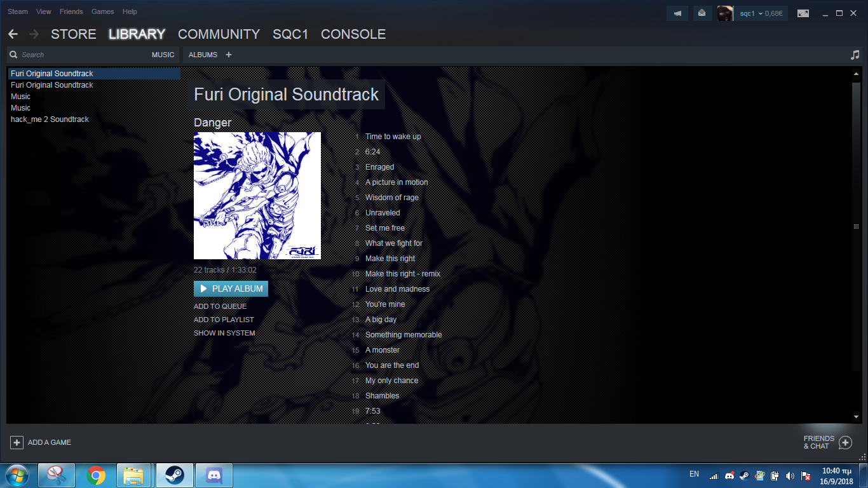Click SHOW IN SYSTEM link
The width and height of the screenshot is (868, 488).
224,333
